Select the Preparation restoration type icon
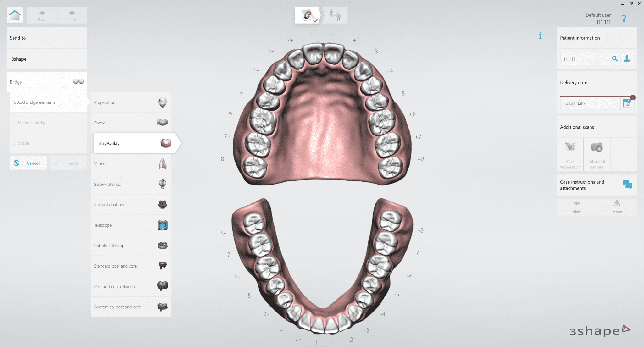Screen dimensions: 644x348 (x=162, y=102)
